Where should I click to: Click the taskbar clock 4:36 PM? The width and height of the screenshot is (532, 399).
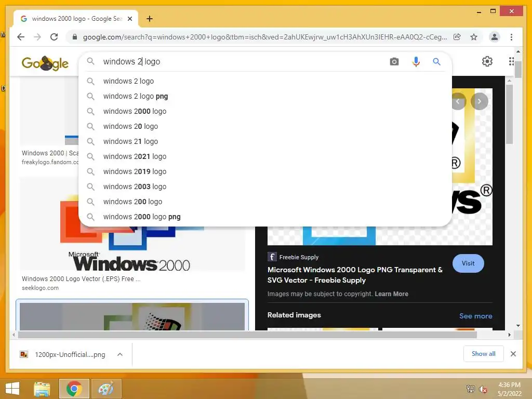point(509,385)
